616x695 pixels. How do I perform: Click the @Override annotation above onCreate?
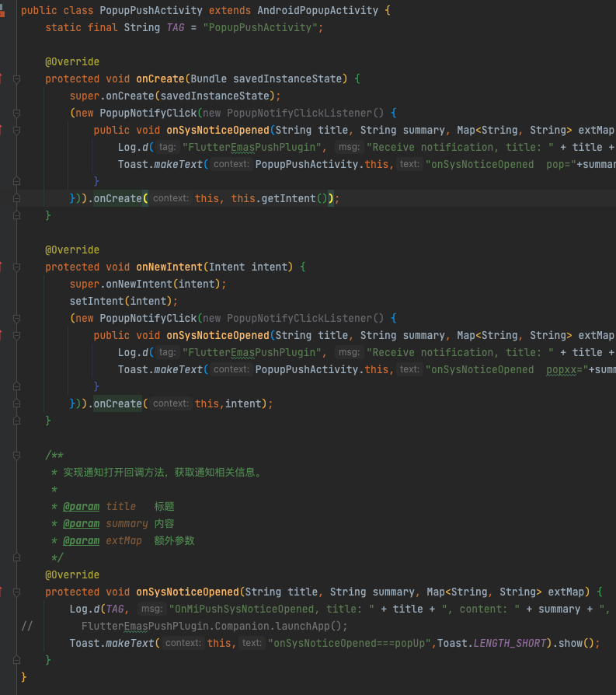coord(72,61)
